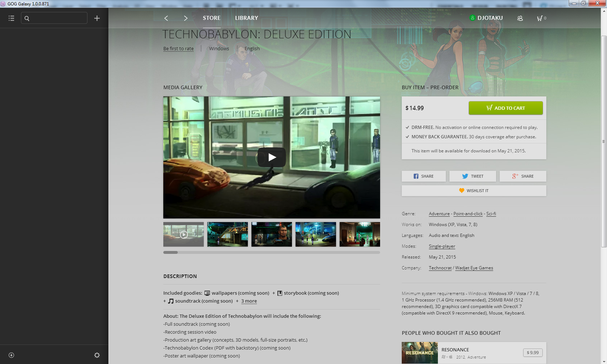Switch to the STORE tab
This screenshot has height=364, width=607.
(211, 18)
